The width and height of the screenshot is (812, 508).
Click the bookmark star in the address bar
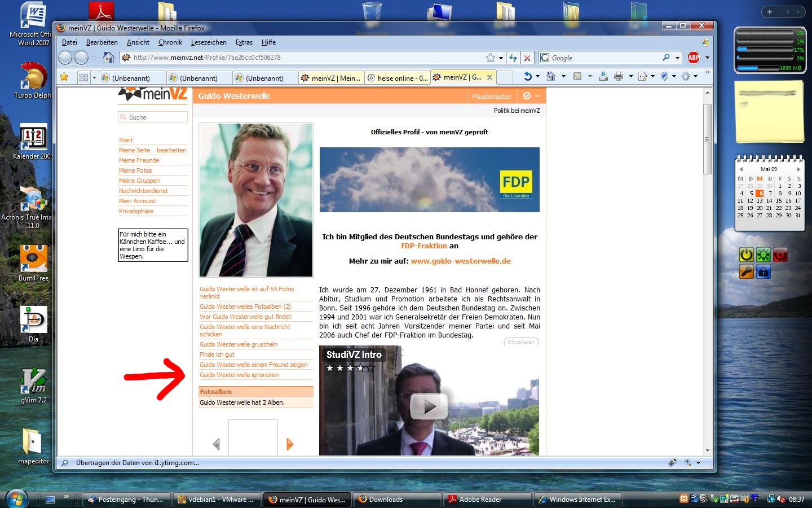[x=491, y=58]
